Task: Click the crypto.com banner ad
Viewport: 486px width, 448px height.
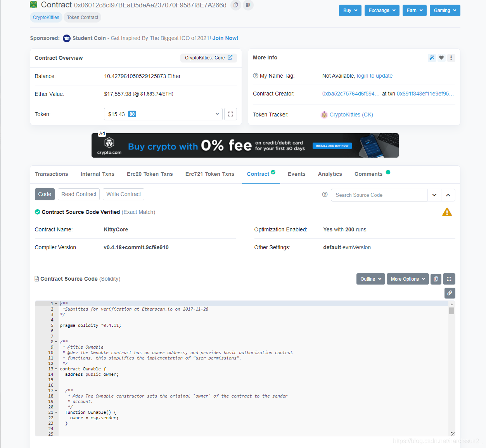Action: click(x=245, y=146)
